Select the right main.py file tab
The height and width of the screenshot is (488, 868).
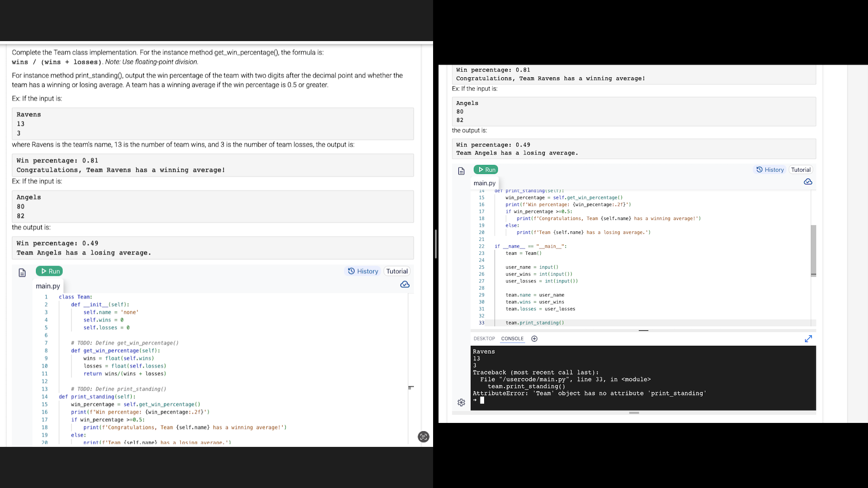click(x=485, y=183)
